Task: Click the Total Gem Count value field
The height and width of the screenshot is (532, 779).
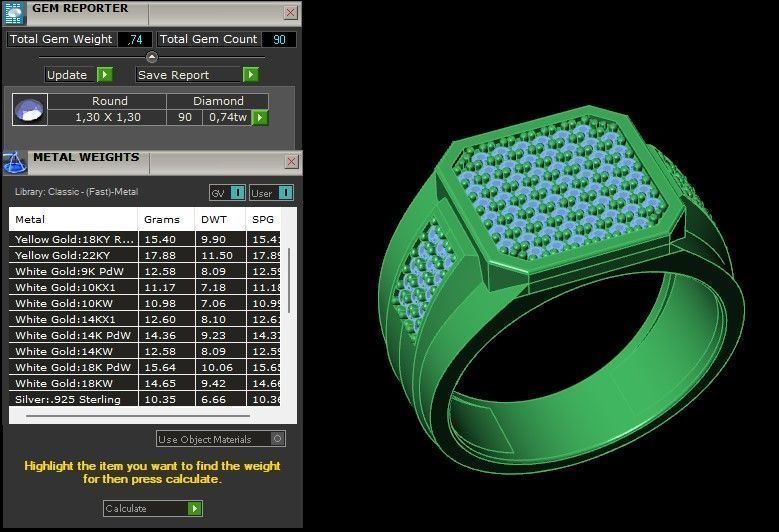Action: tap(279, 39)
